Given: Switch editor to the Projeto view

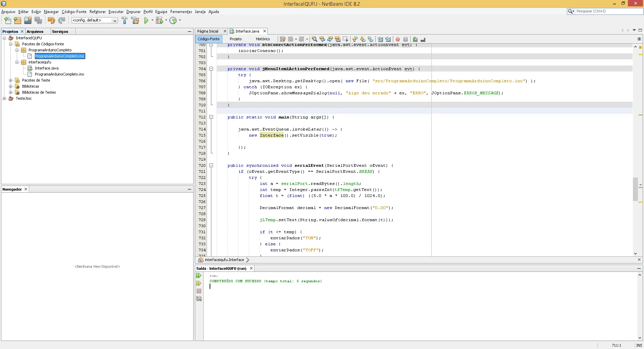Looking at the screenshot, I should 235,39.
